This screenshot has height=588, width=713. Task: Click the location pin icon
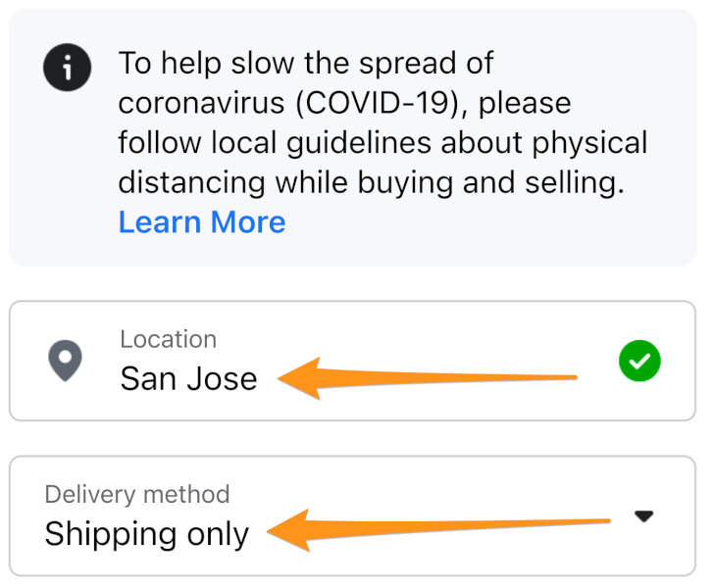coord(65,362)
